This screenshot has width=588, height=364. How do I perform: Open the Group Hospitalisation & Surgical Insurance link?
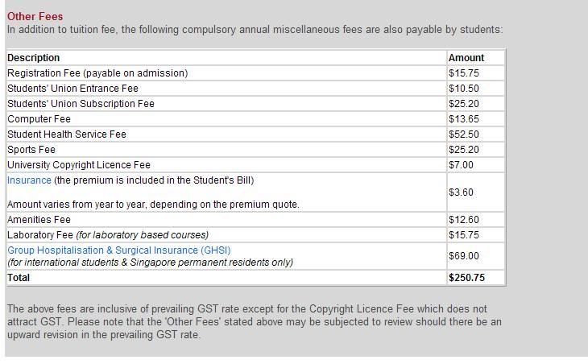point(118,250)
